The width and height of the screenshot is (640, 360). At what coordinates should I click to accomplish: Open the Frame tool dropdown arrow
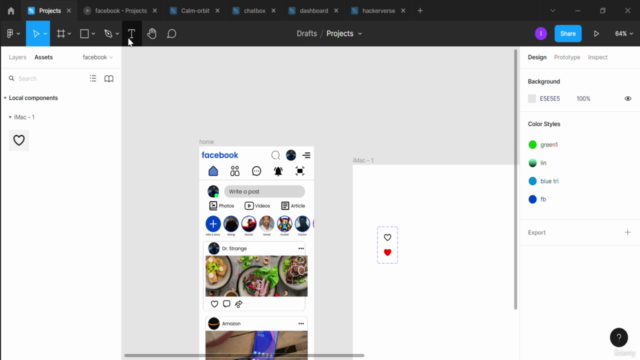point(69,34)
